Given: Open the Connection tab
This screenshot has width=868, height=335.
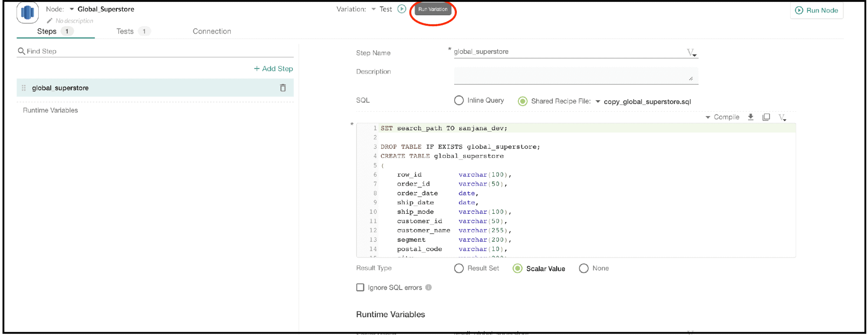Looking at the screenshot, I should click(212, 31).
